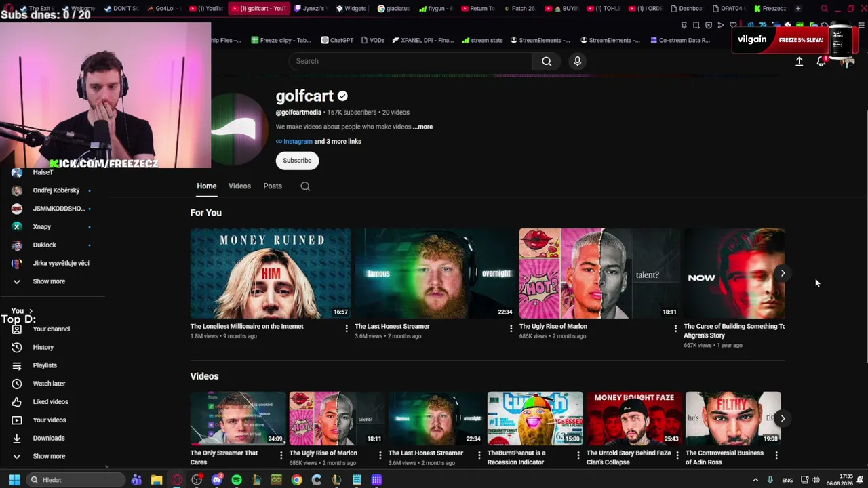The height and width of the screenshot is (488, 868).
Task: Show next videos in Videos carousel
Action: point(783,418)
